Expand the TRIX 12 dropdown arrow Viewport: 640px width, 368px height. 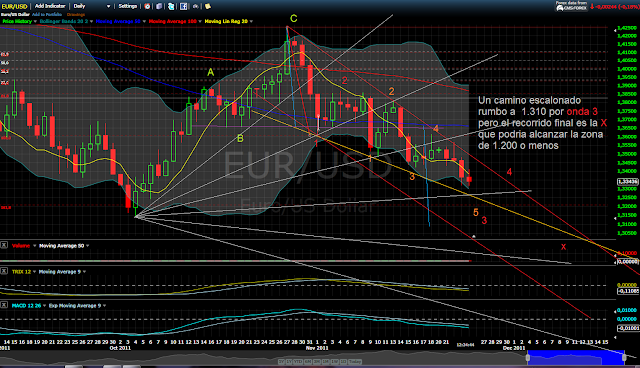coord(35,272)
